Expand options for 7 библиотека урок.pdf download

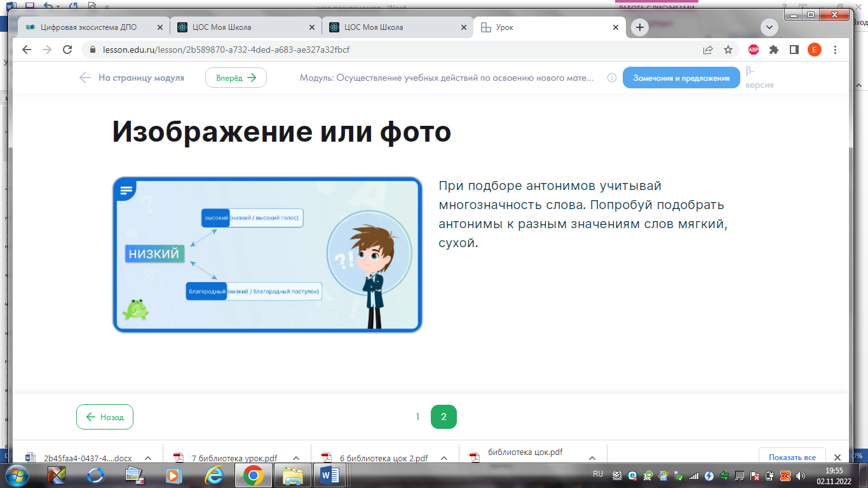coord(295,458)
